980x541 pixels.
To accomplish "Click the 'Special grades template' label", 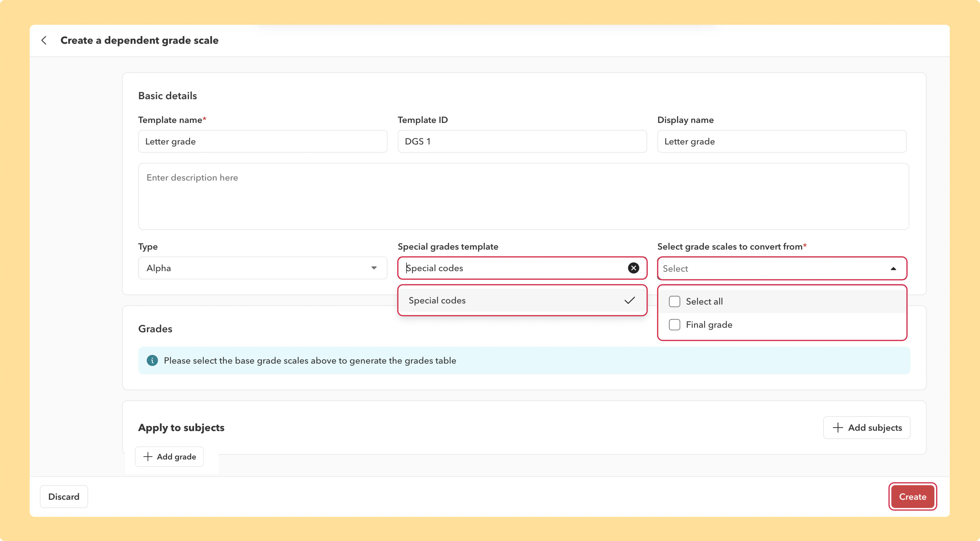I will tap(448, 246).
